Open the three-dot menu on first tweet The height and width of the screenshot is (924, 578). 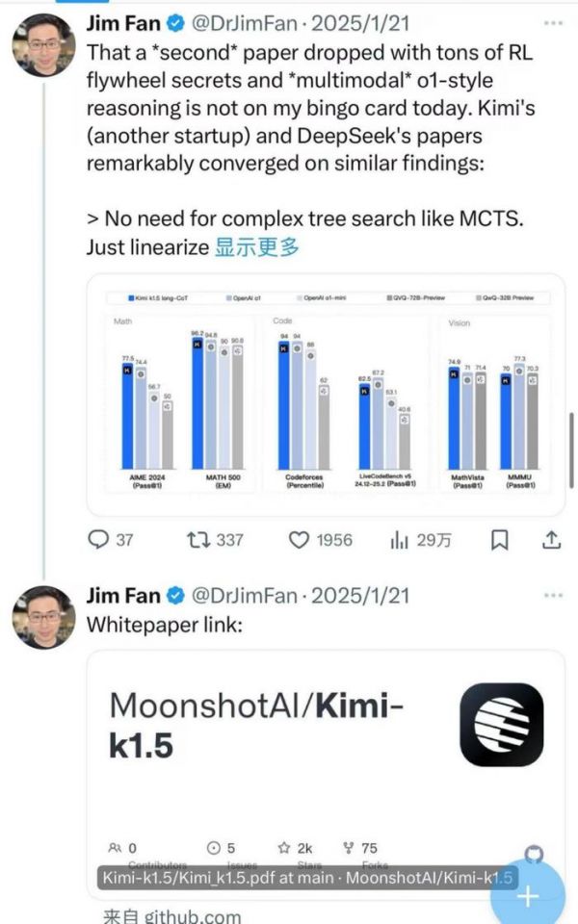coord(552,22)
